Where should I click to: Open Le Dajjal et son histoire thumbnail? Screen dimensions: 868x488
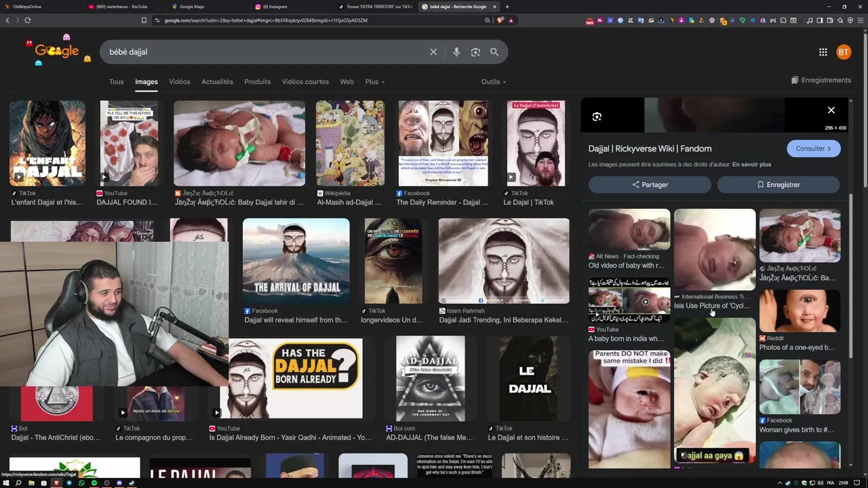(529, 378)
